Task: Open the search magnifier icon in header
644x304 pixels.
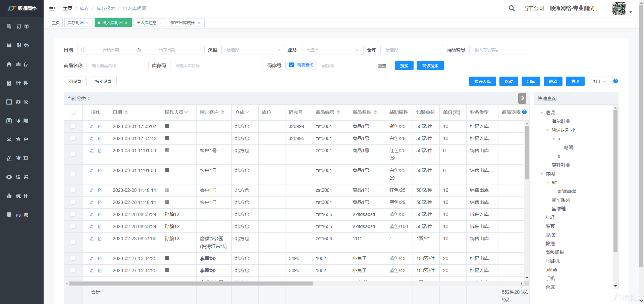Action: click(512, 8)
